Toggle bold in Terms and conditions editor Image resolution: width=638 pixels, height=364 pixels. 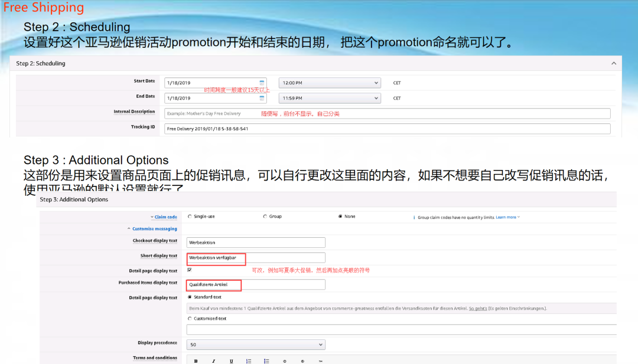[196, 360]
